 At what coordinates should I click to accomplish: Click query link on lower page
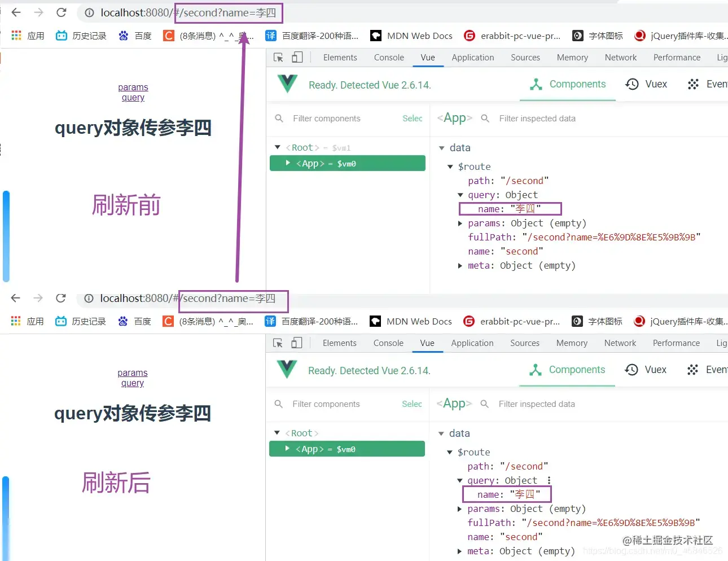coord(133,383)
